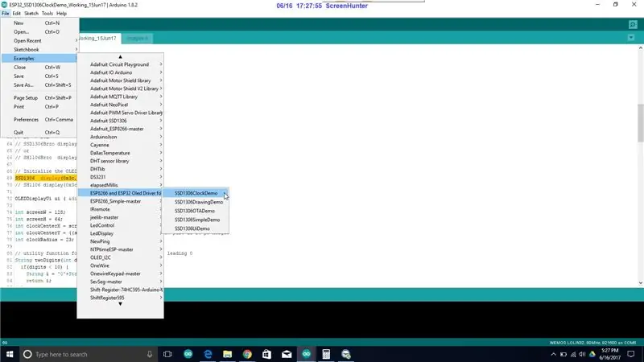Screen dimensions: 644x362
Task: Open File Explorer from the taskbar
Action: (228, 354)
